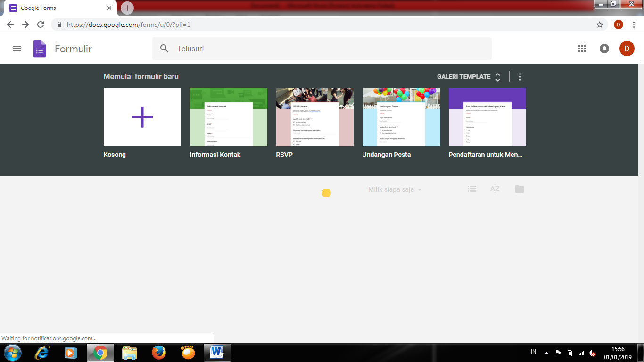
Task: Open the Informasi Kontak template
Action: [x=228, y=117]
